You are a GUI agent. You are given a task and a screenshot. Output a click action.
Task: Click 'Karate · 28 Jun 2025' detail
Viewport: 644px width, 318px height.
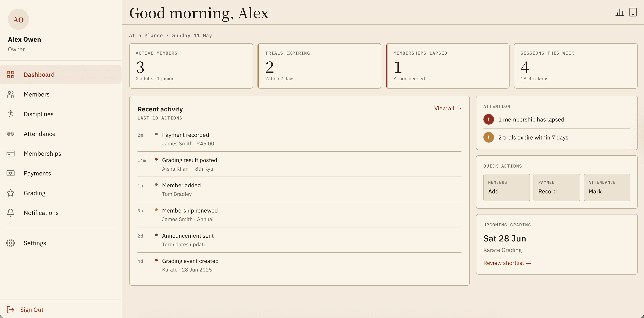point(187,270)
